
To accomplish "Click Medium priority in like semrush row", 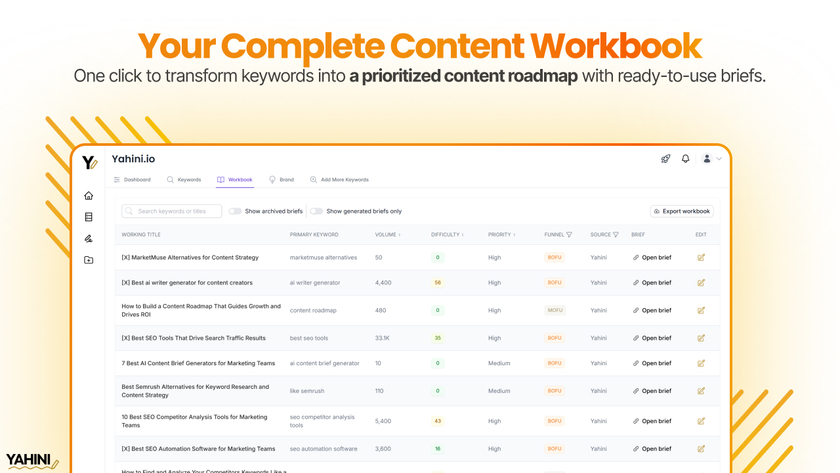I will click(499, 391).
